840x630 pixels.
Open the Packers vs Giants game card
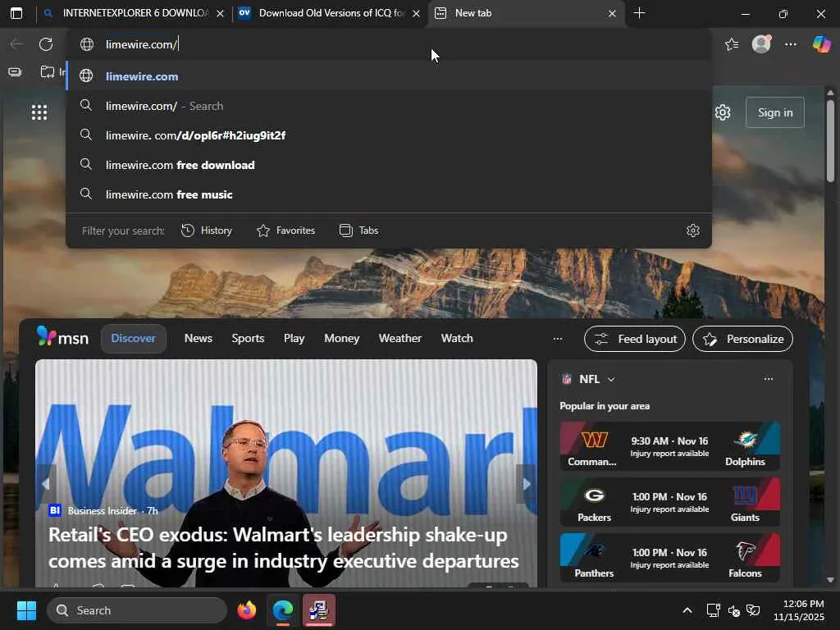[669, 502]
